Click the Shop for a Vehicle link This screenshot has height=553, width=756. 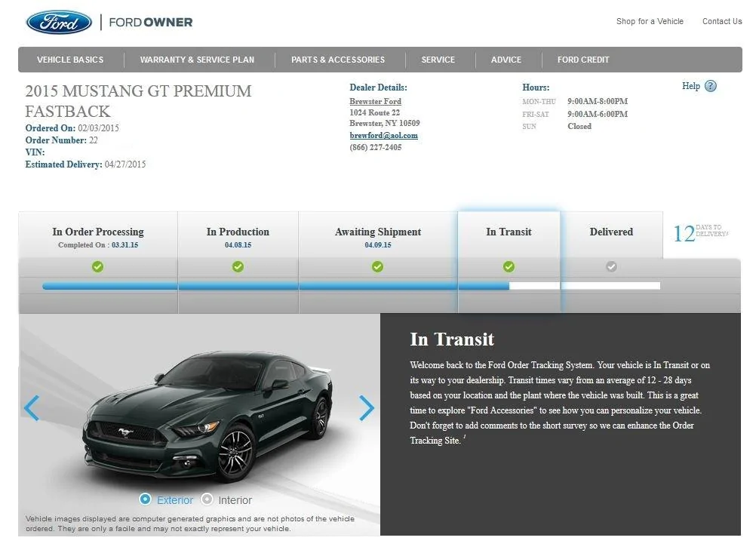coord(650,21)
